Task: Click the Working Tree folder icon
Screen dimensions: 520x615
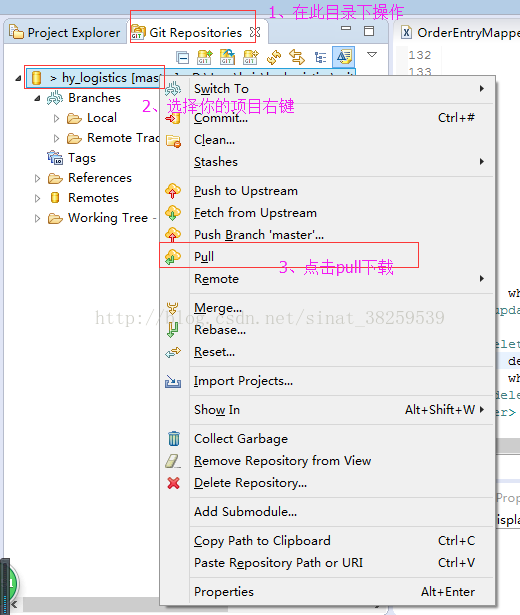Action: click(x=55, y=218)
